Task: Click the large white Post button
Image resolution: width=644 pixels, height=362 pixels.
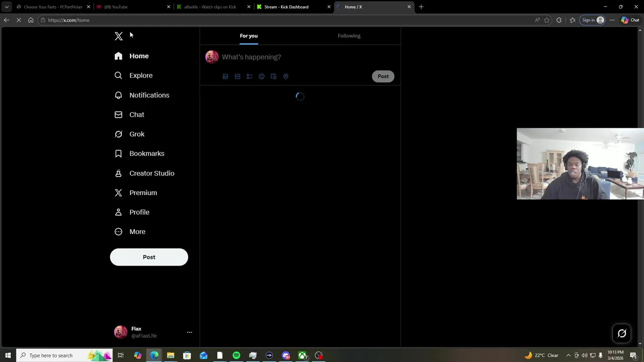Action: (149, 257)
